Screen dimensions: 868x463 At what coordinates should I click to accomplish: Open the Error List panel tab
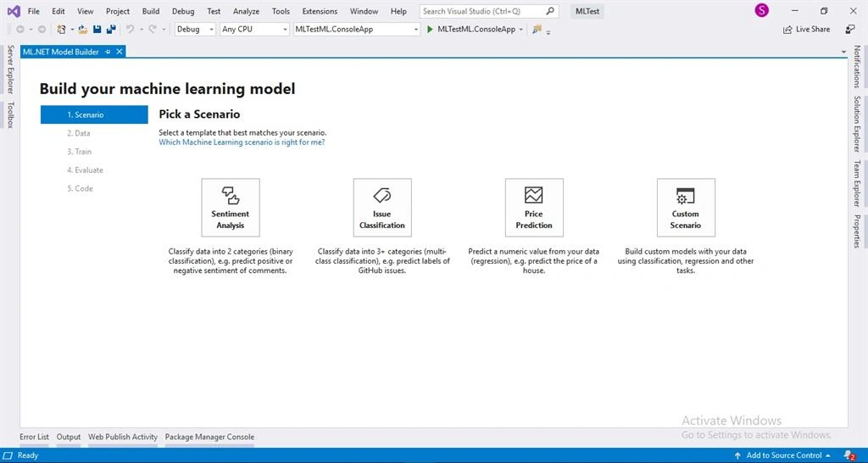coord(34,437)
